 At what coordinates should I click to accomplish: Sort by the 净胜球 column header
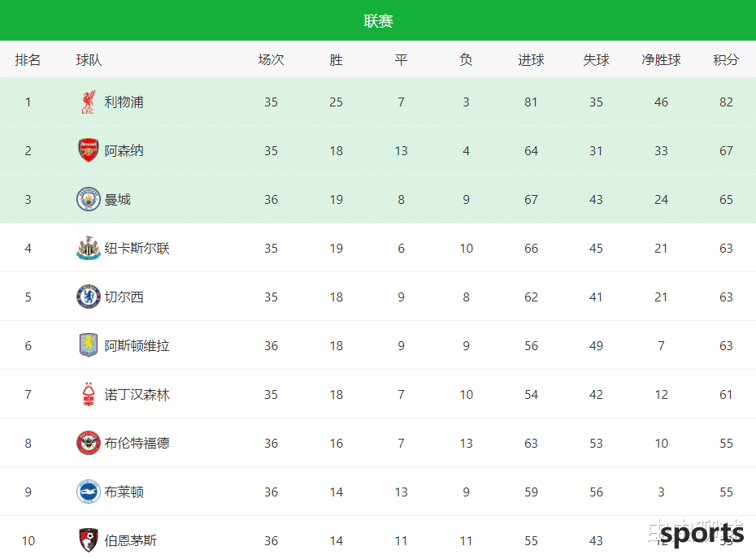[661, 60]
